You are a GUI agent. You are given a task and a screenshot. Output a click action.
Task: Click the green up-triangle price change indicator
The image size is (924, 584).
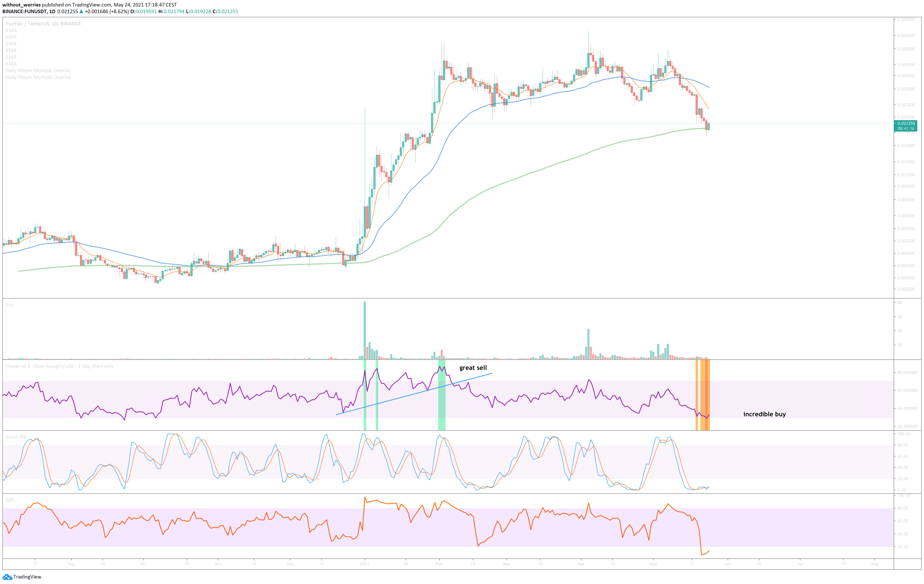81,12
